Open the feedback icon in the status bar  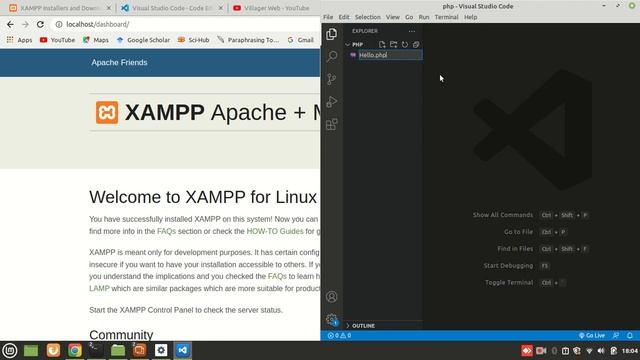616,336
